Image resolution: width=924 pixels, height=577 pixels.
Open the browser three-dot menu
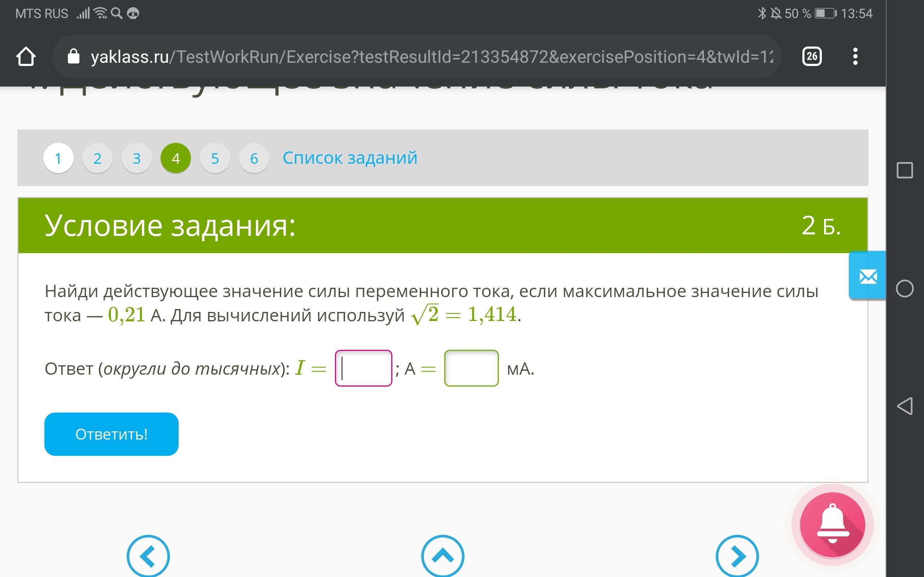click(x=855, y=57)
